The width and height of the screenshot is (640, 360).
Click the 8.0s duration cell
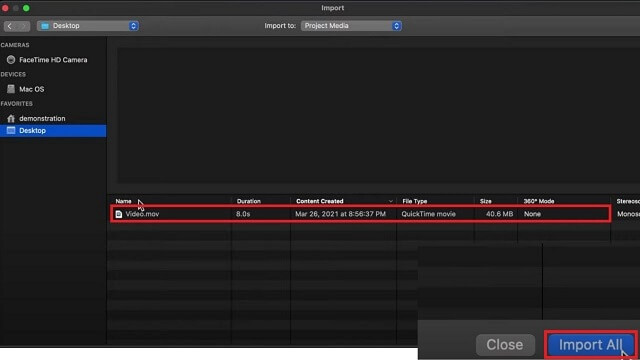(x=243, y=214)
